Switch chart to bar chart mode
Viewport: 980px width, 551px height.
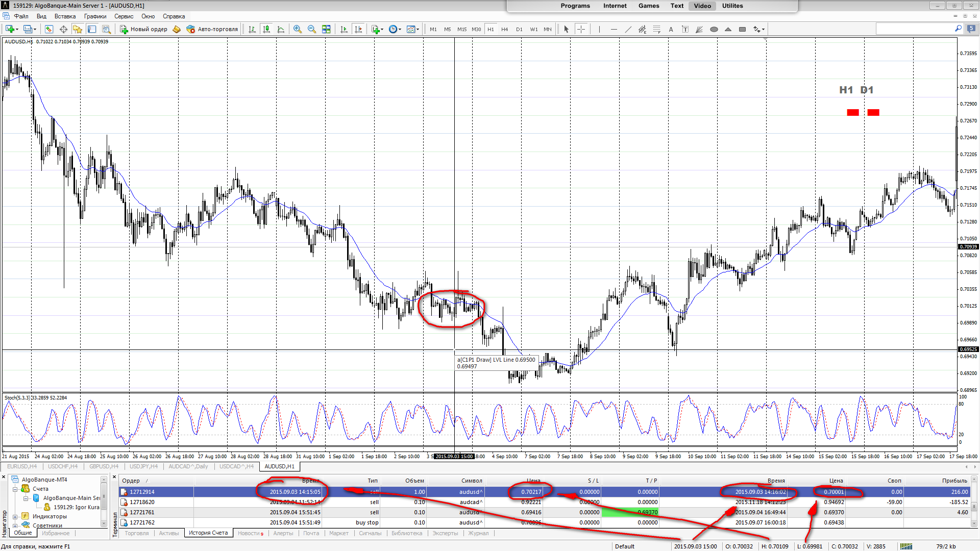[x=252, y=29]
